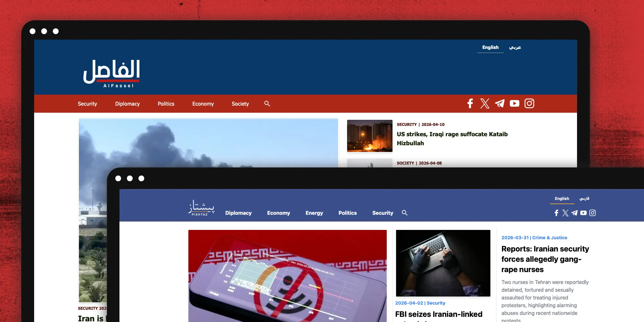Open AlFassel's Instagram profile
Image resolution: width=644 pixels, height=322 pixels.
tap(529, 103)
